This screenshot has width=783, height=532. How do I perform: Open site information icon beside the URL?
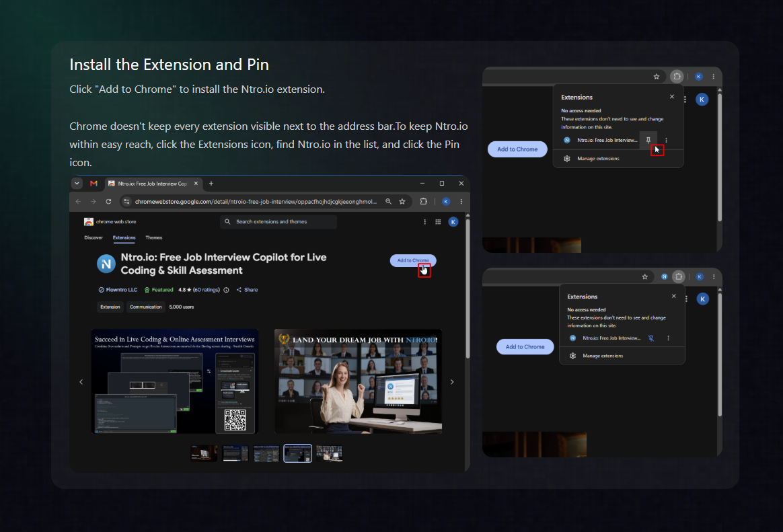click(x=127, y=202)
